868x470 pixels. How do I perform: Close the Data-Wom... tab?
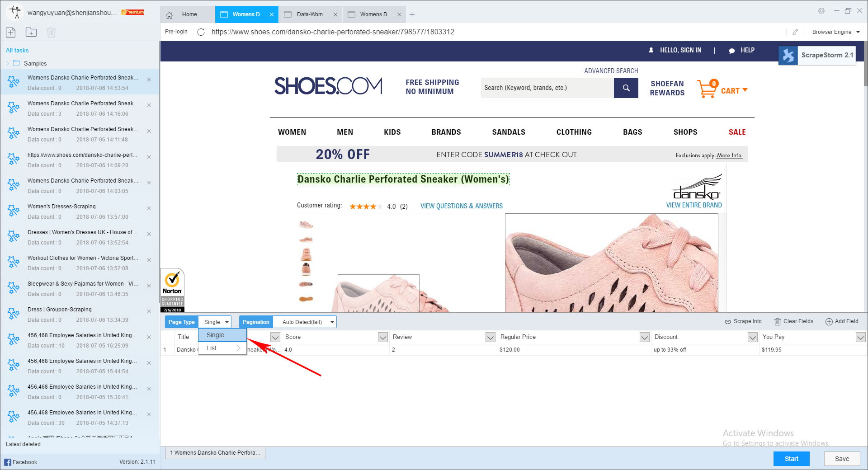[x=335, y=14]
